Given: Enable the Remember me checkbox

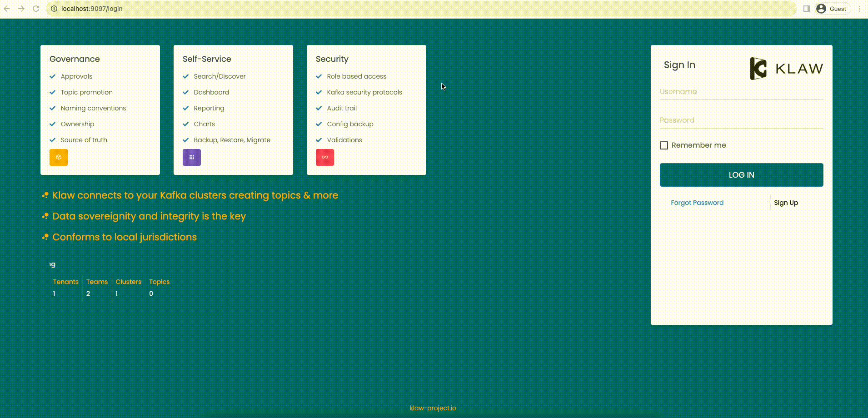Looking at the screenshot, I should [664, 145].
